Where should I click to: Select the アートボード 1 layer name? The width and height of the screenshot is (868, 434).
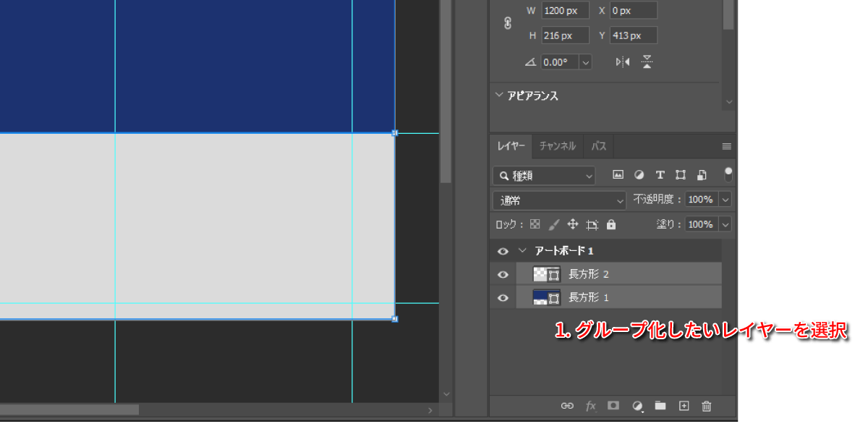(x=564, y=251)
